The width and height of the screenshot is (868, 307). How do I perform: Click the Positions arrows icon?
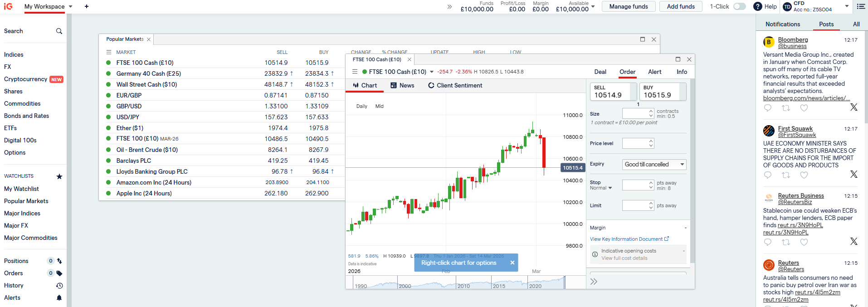click(59, 261)
